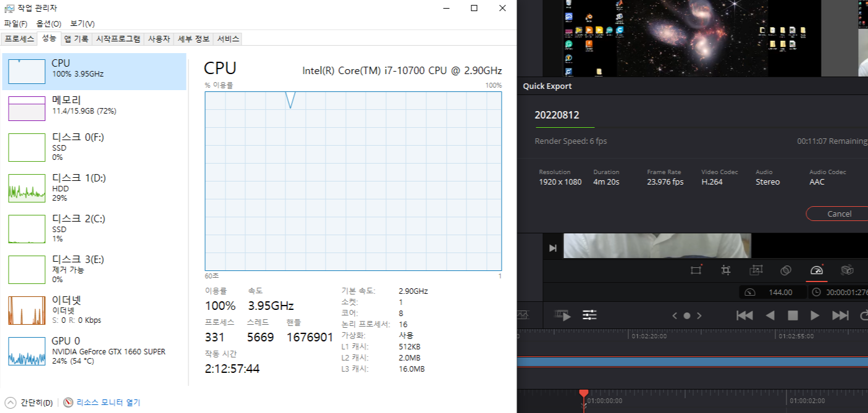Switch to the 서비스 tab

228,39
